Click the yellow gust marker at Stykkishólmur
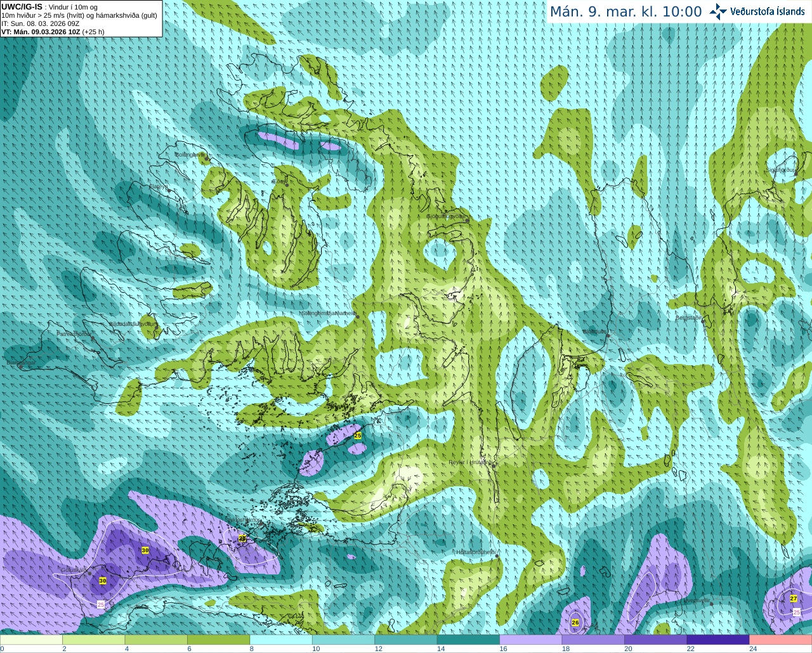The width and height of the screenshot is (812, 653). [x=242, y=538]
